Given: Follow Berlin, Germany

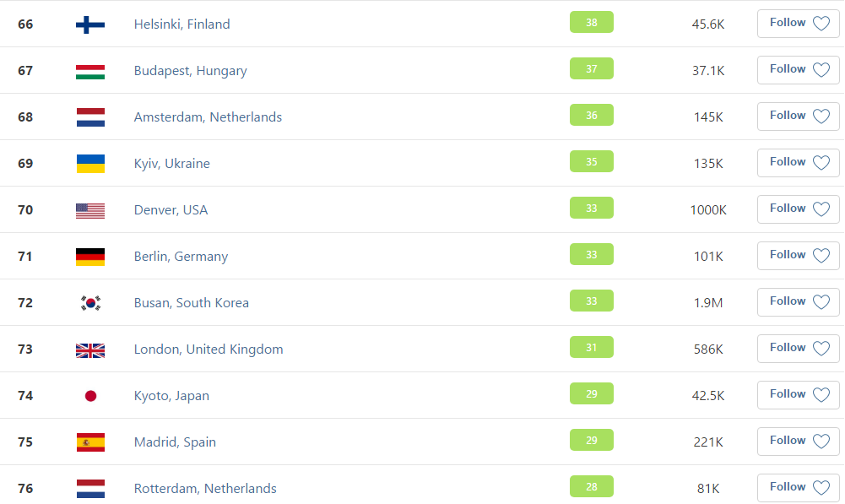Looking at the screenshot, I should (x=798, y=256).
